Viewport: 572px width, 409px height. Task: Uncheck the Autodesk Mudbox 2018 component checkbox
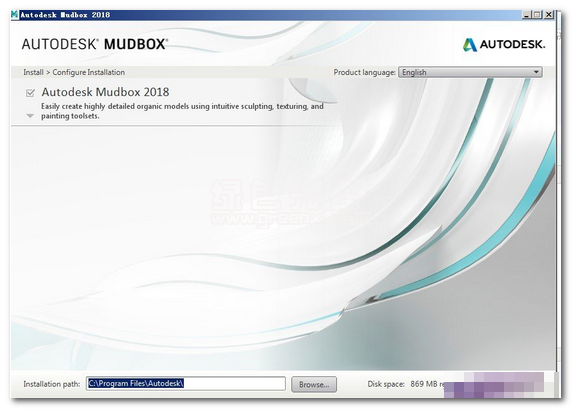pyautogui.click(x=30, y=93)
